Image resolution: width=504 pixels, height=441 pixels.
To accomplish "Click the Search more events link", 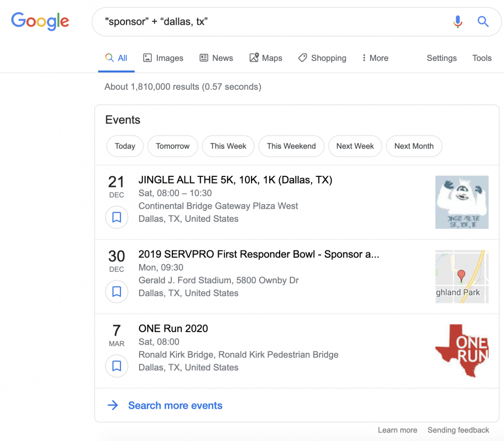I will coord(175,405).
